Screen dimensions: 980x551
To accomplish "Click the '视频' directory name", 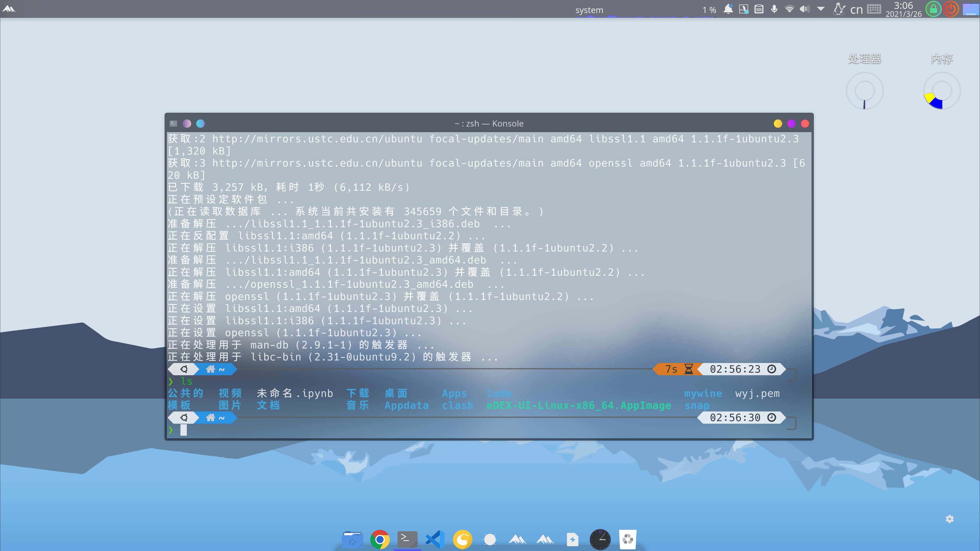I will [x=230, y=393].
